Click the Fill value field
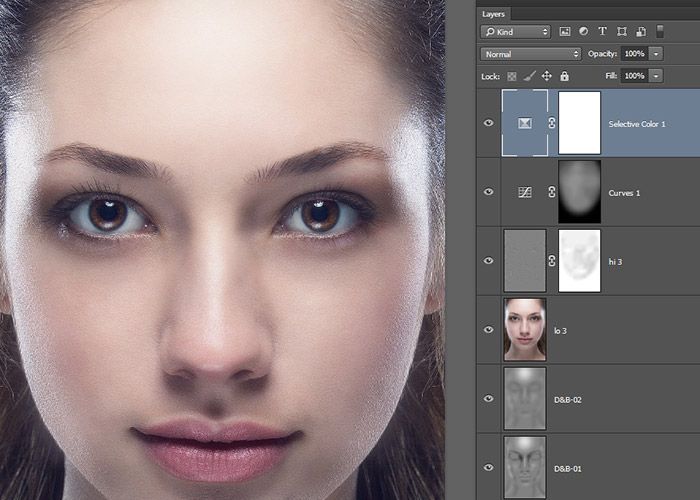The height and width of the screenshot is (500, 700). [x=634, y=76]
